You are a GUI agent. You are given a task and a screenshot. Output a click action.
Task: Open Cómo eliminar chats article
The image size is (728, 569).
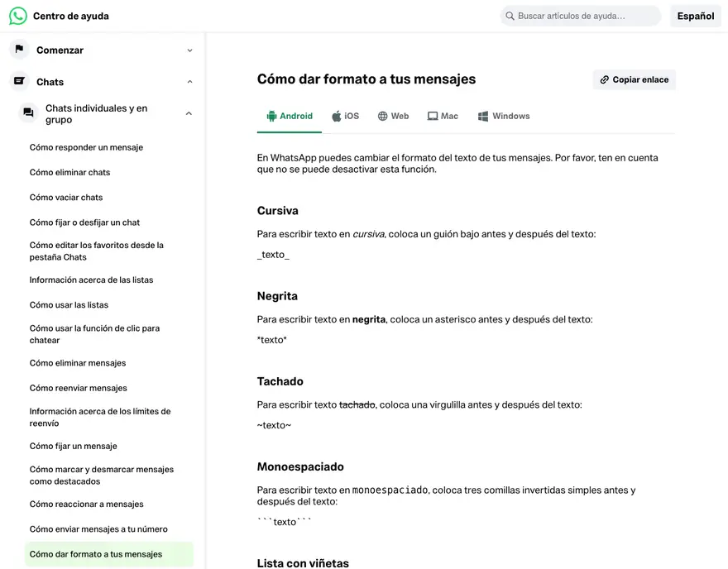click(69, 172)
